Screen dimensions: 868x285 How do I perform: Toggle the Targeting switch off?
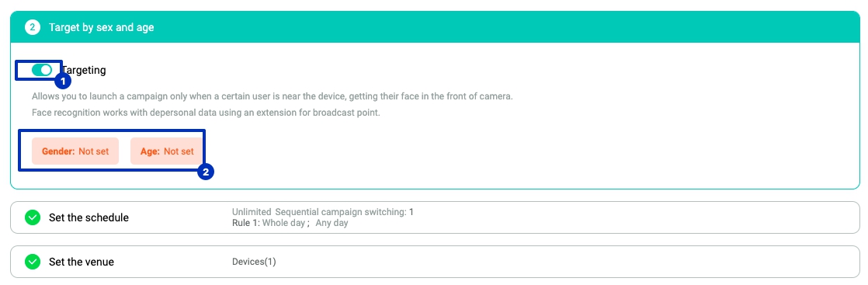[41, 70]
